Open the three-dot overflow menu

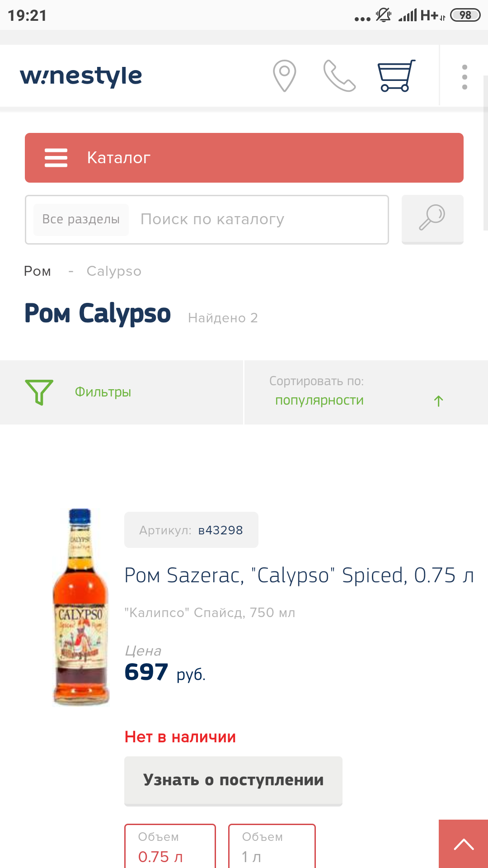[465, 77]
